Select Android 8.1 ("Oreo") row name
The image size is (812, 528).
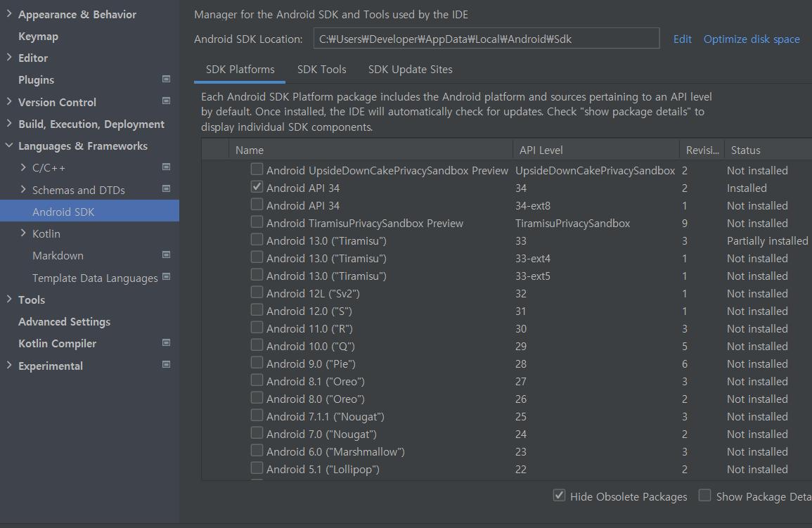(316, 382)
